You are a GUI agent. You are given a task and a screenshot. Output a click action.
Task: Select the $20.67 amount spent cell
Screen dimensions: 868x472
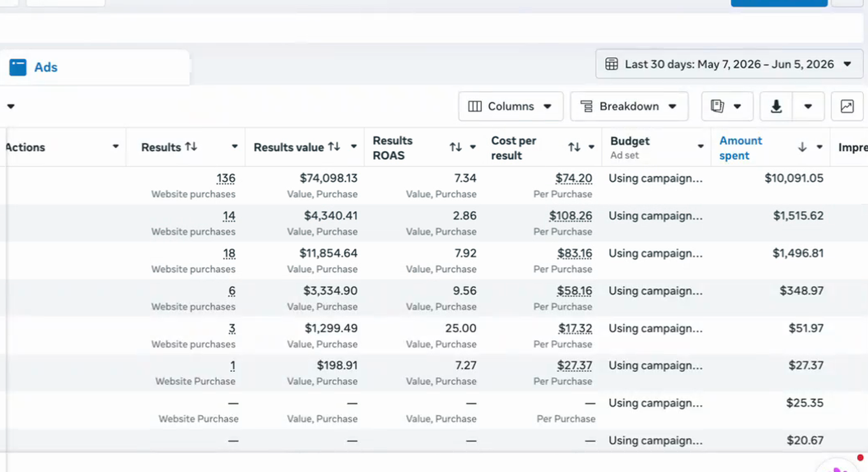(805, 440)
